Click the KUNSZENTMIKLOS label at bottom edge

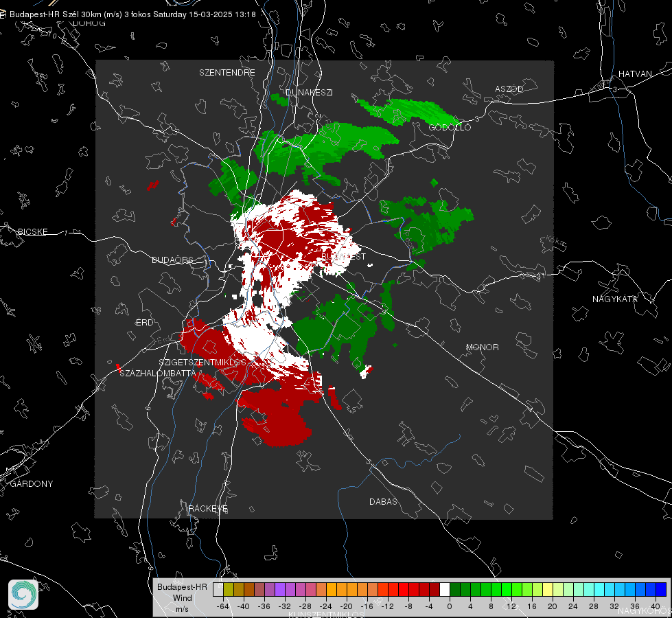[326, 615]
